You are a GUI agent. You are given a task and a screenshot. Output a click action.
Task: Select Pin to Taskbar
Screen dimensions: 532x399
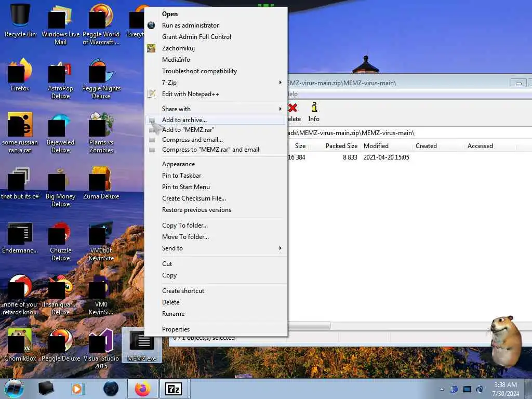(x=216, y=176)
